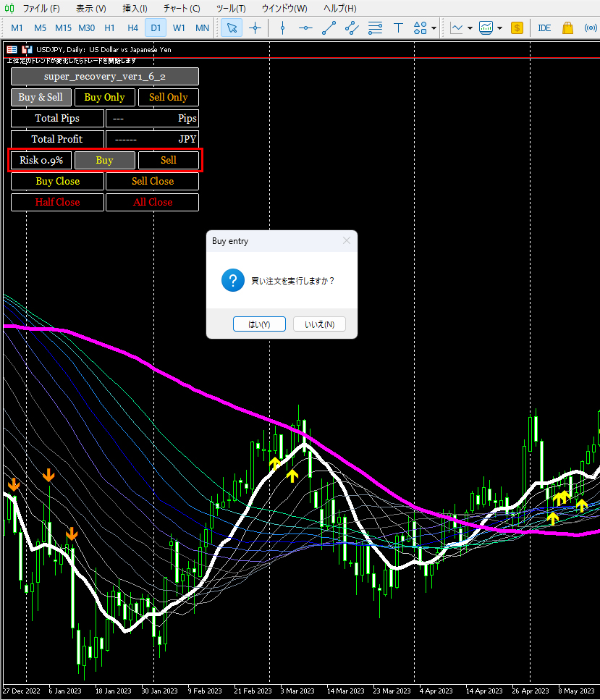Select Buy & Sell mode
600x700 pixels.
tap(41, 97)
